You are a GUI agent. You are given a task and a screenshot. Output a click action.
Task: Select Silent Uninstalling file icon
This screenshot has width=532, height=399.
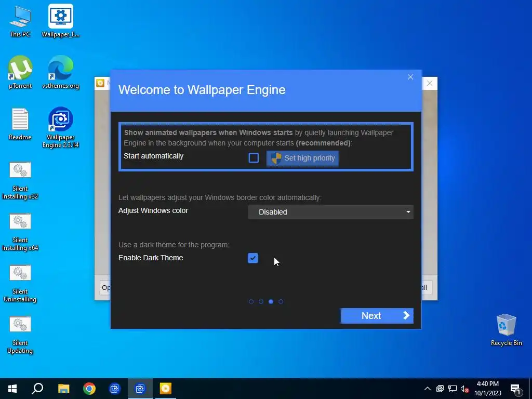click(x=20, y=284)
